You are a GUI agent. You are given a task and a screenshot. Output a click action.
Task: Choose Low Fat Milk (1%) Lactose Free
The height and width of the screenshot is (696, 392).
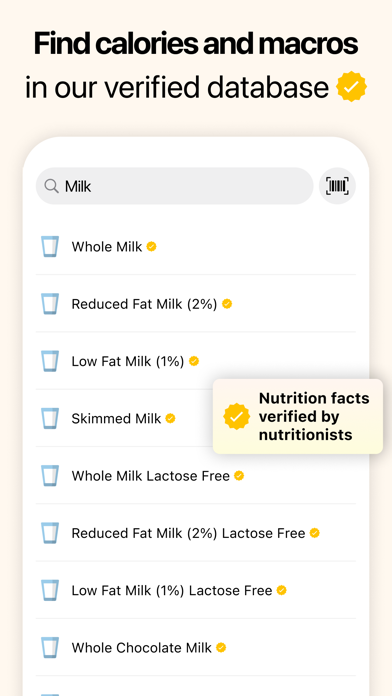(196, 590)
